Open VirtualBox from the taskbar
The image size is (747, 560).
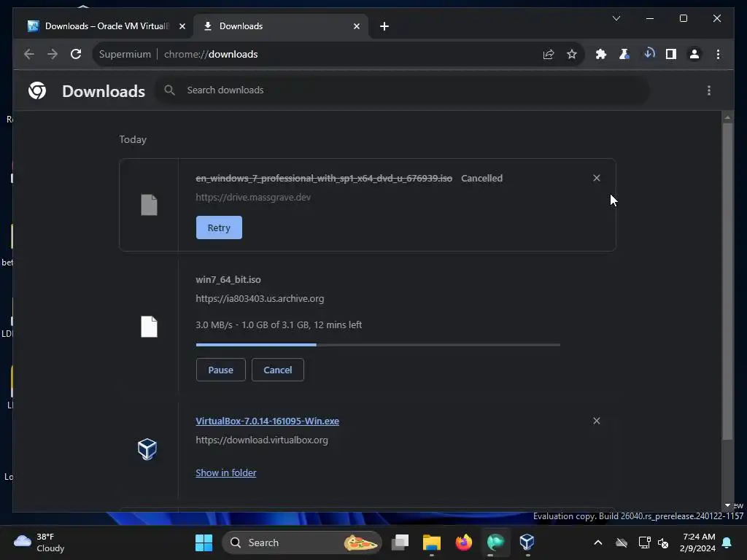click(527, 542)
